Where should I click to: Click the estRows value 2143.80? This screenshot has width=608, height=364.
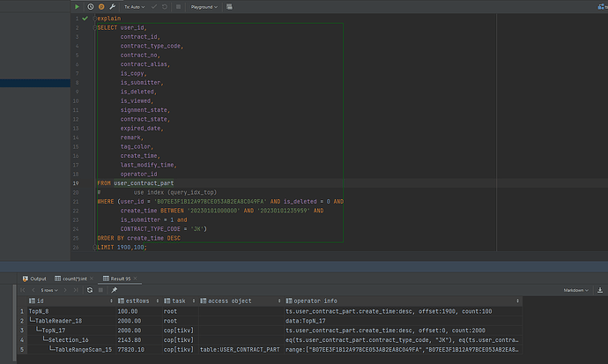(139, 340)
